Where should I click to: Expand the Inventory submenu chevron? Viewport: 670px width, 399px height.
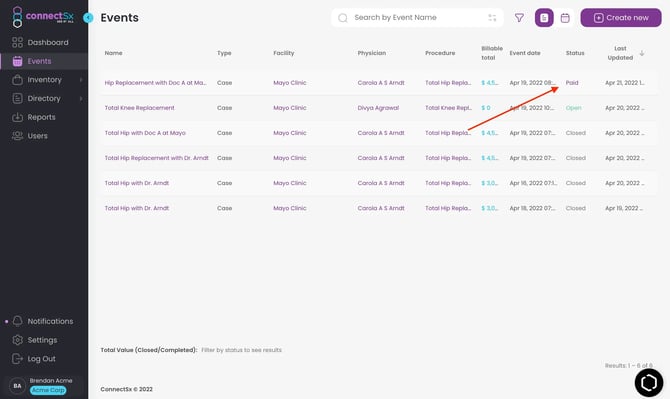point(81,80)
